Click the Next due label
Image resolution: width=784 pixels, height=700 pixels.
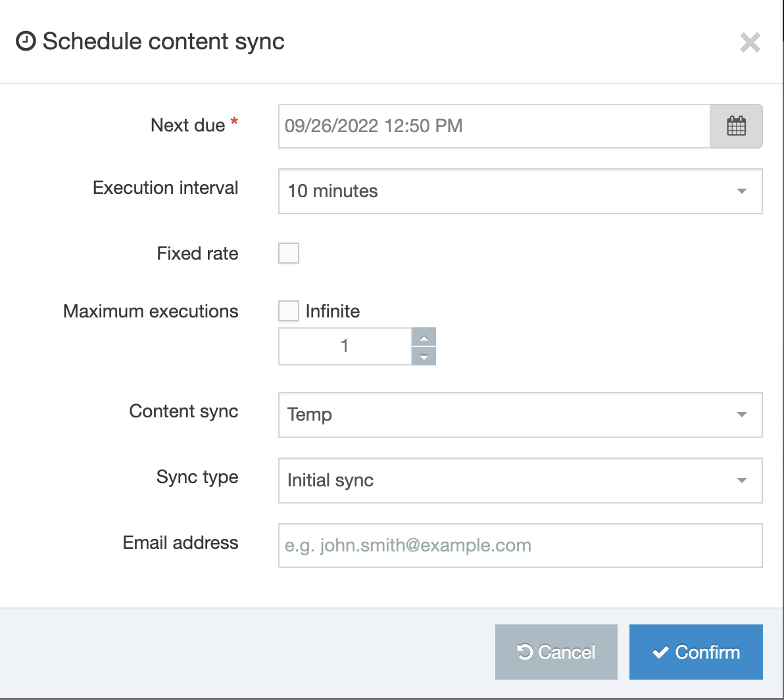(x=188, y=126)
